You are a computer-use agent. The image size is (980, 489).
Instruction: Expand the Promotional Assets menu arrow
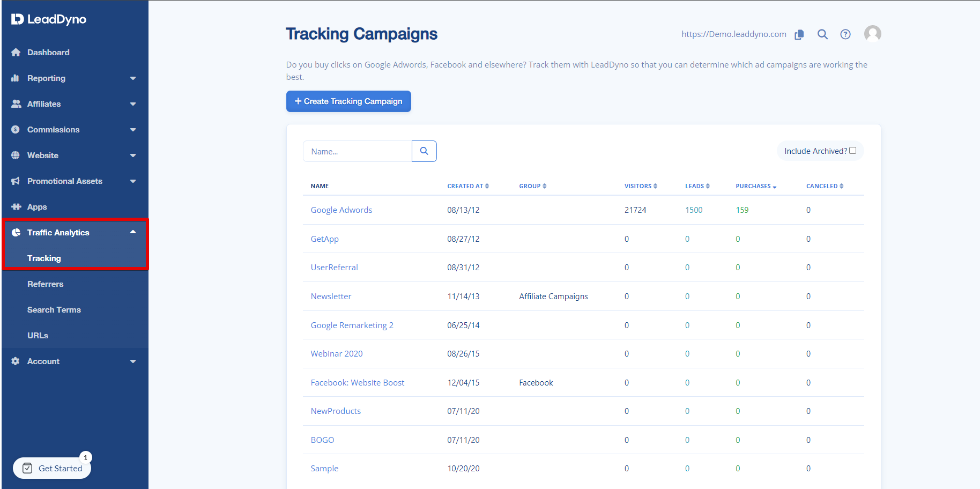[x=133, y=181]
